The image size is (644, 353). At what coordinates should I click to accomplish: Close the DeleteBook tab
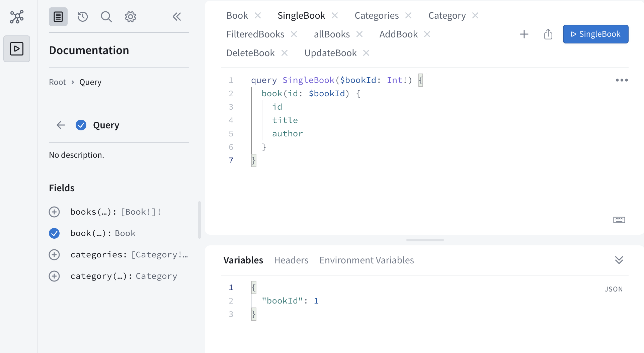[x=285, y=53]
